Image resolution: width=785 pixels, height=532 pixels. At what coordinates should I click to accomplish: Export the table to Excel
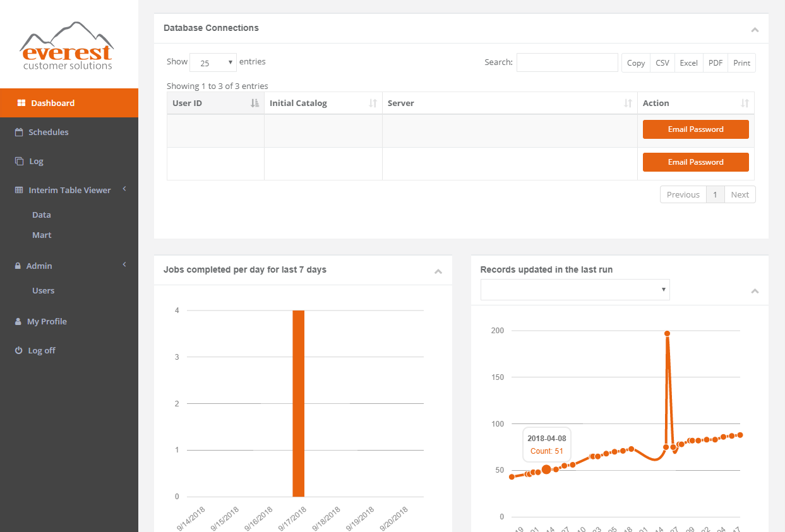point(689,62)
